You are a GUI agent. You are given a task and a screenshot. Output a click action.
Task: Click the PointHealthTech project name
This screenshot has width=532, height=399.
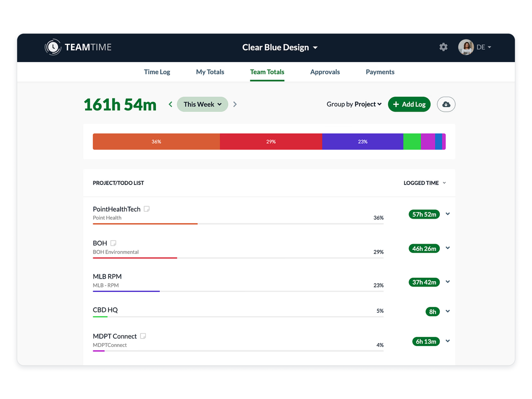click(117, 209)
